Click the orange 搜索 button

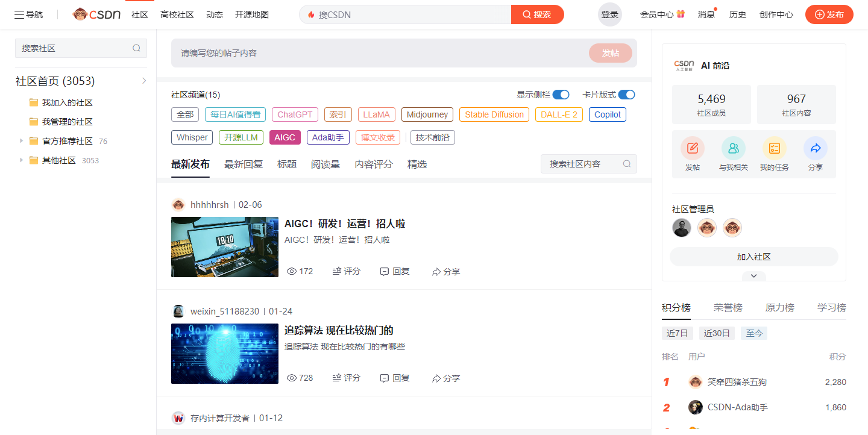(x=538, y=14)
